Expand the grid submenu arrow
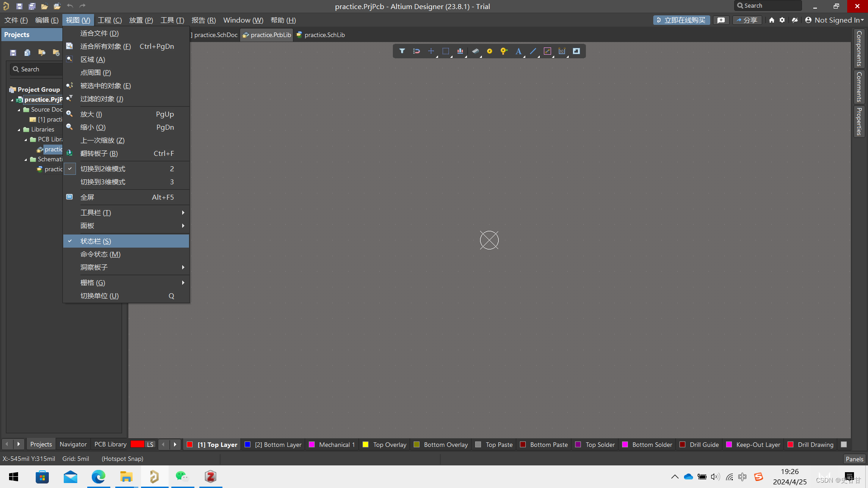 (183, 283)
